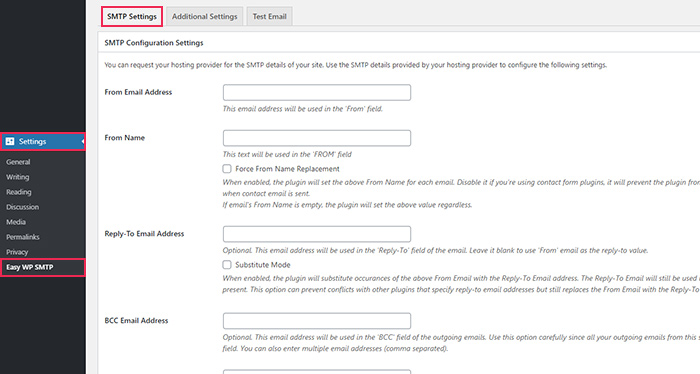Viewport: 700px width, 374px height.
Task: Open General settings in sidebar
Action: (x=18, y=162)
